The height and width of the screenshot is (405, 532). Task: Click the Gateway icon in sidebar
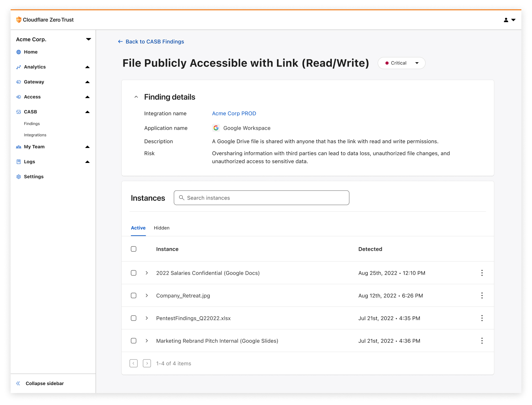(19, 82)
